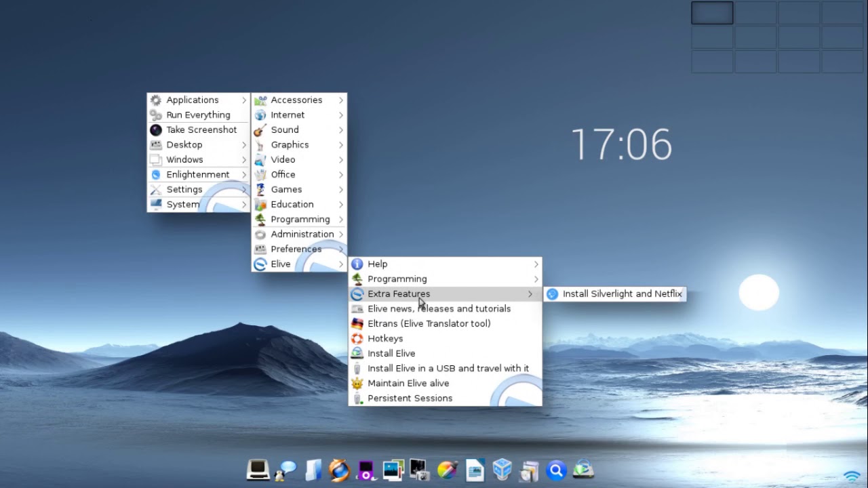
Task: Expand the Games submenu arrow
Action: [x=341, y=189]
